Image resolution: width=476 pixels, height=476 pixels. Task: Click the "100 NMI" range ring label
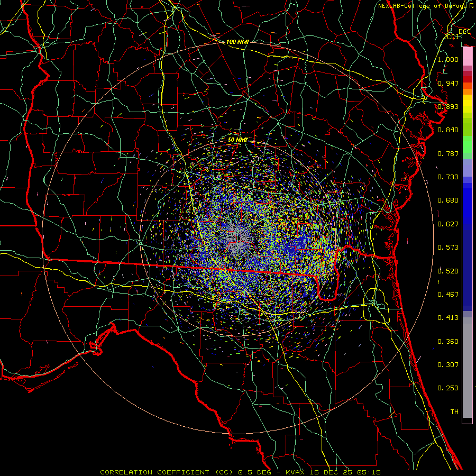coord(237,42)
